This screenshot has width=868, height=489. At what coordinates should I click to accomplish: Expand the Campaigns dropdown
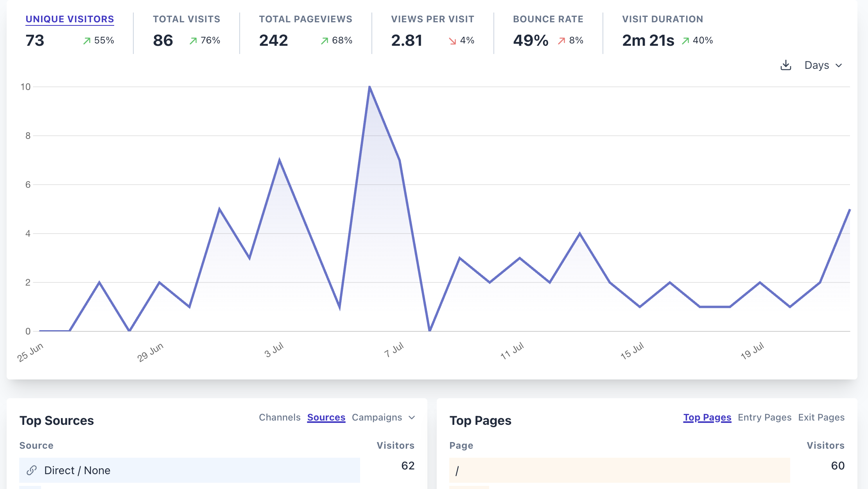[377, 417]
